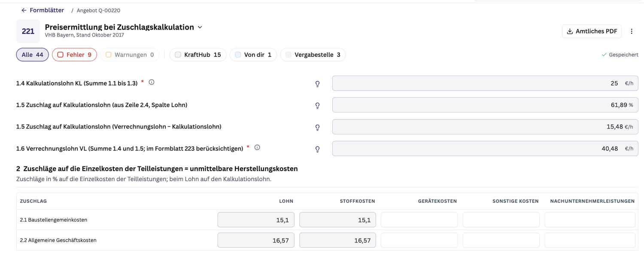644x258 pixels.
Task: Click the 2.1 Baustellengemeinkosten row label
Action: pos(54,220)
